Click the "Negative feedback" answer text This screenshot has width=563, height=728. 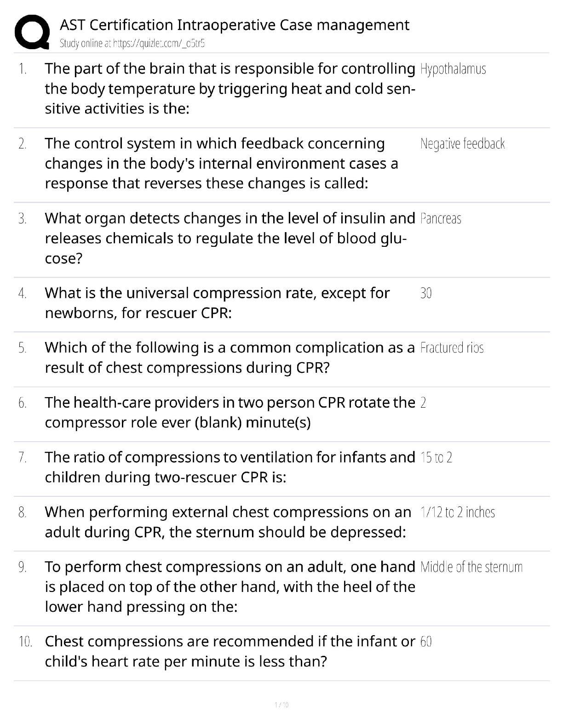[462, 144]
